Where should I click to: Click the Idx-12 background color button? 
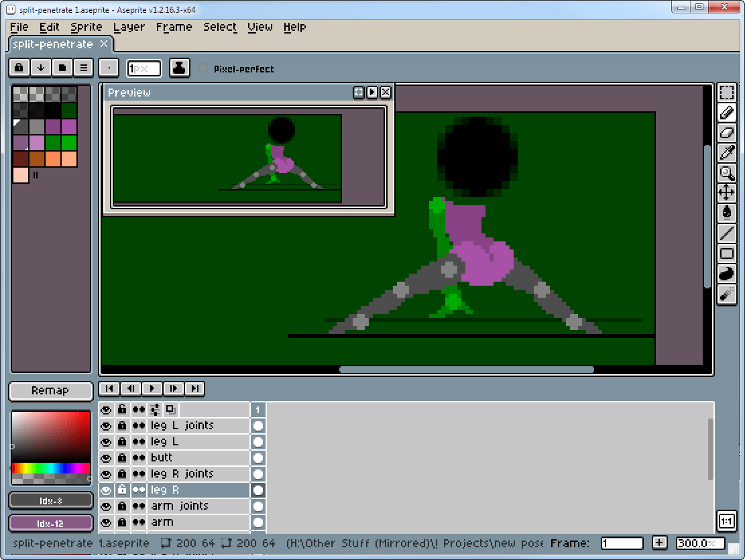click(50, 523)
